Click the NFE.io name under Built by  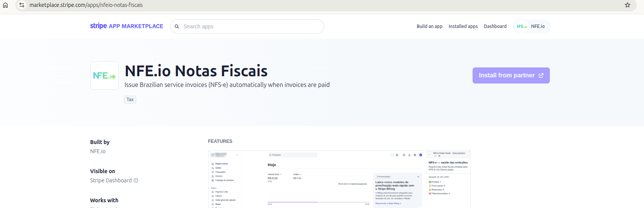coord(98,151)
